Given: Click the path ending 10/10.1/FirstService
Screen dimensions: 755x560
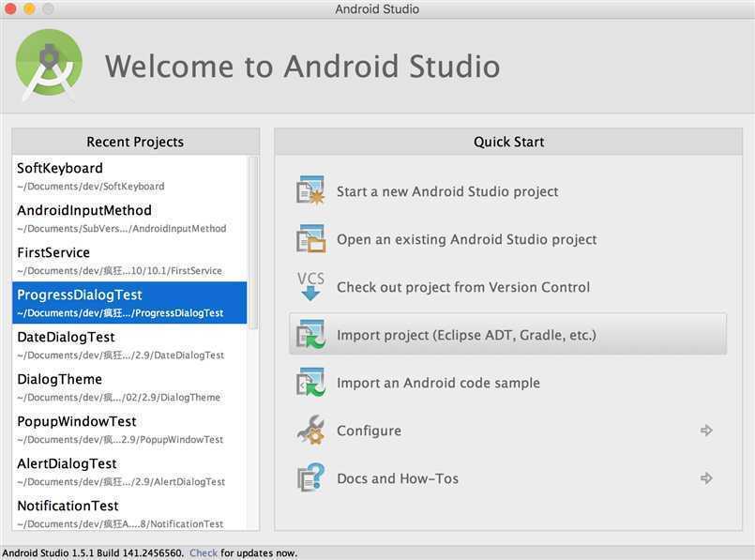Looking at the screenshot, I should (x=120, y=271).
